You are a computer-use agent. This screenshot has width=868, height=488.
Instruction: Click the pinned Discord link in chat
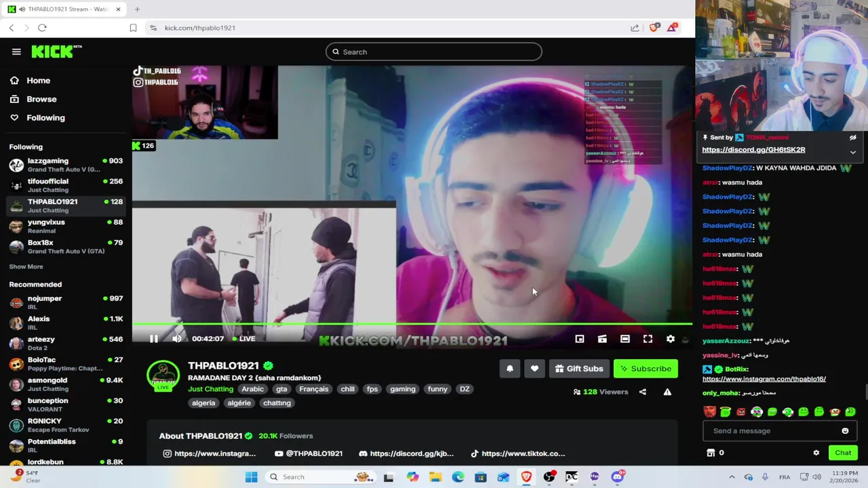(753, 150)
